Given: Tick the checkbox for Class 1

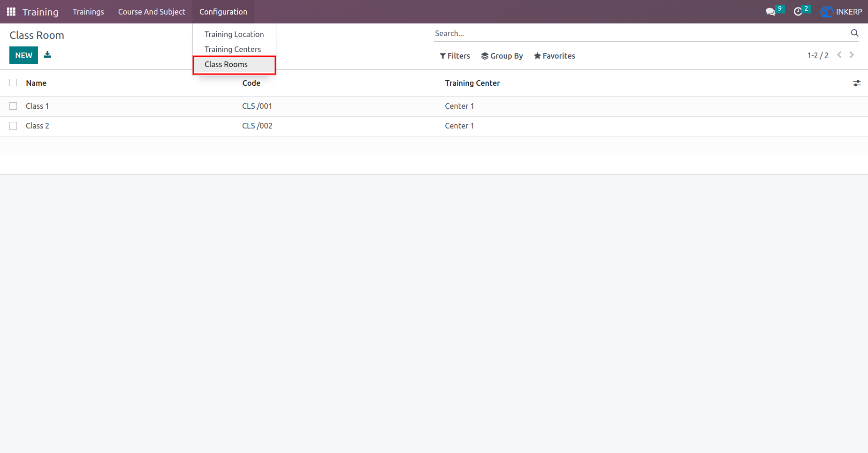Looking at the screenshot, I should pyautogui.click(x=13, y=106).
